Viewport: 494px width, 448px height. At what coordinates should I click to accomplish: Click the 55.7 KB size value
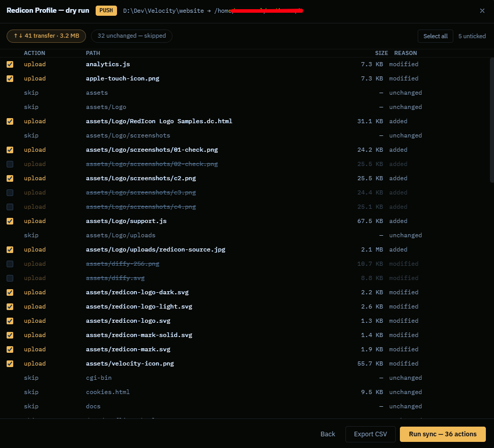coord(370,363)
